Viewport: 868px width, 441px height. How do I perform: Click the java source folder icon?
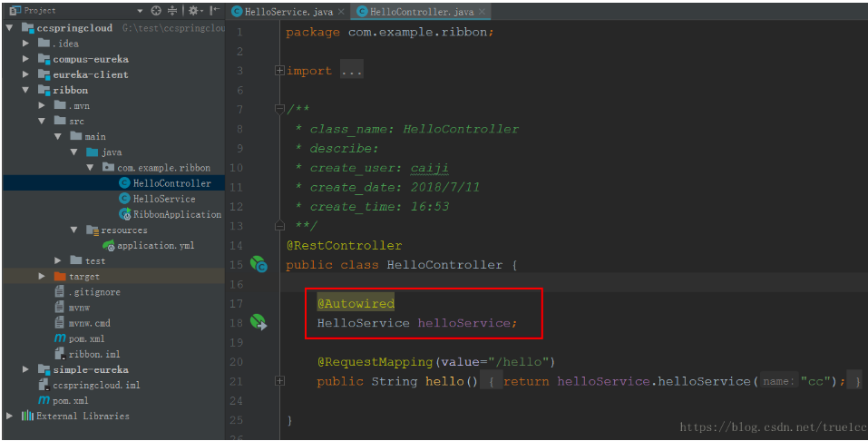tap(92, 152)
